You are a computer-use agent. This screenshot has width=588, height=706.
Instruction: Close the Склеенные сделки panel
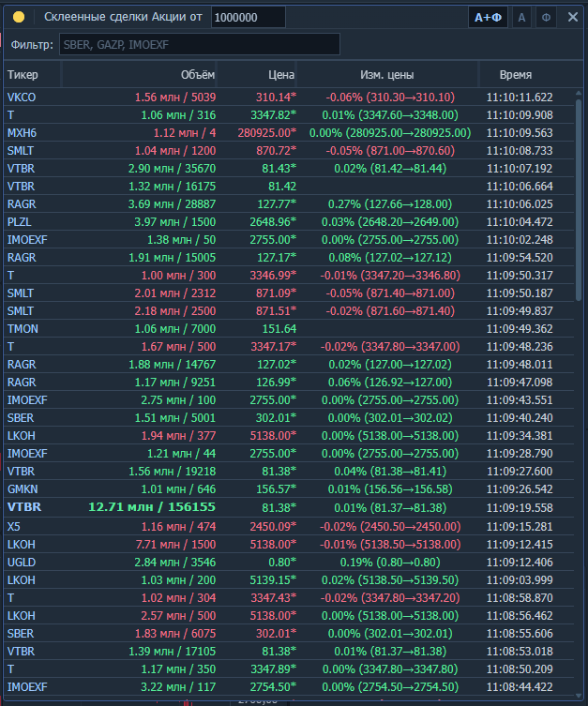[x=572, y=17]
